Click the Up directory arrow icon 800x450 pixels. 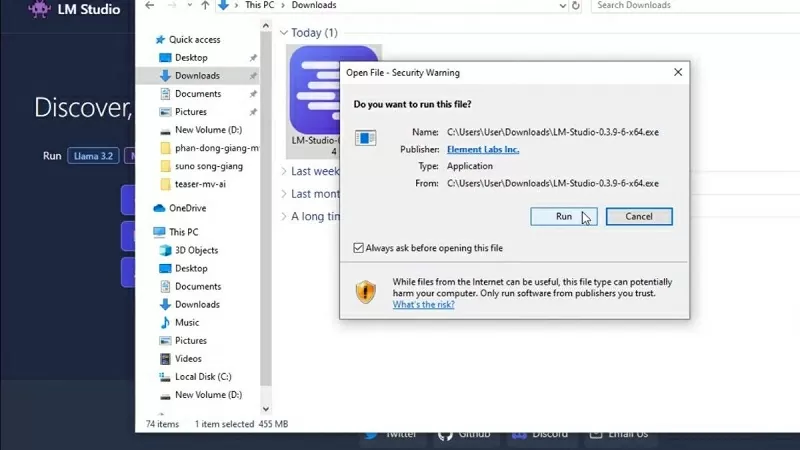pyautogui.click(x=205, y=6)
